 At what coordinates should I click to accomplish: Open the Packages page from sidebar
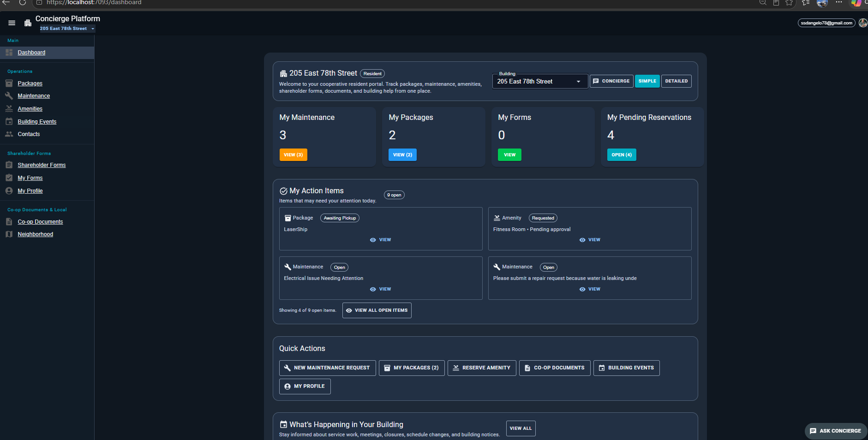tap(30, 83)
